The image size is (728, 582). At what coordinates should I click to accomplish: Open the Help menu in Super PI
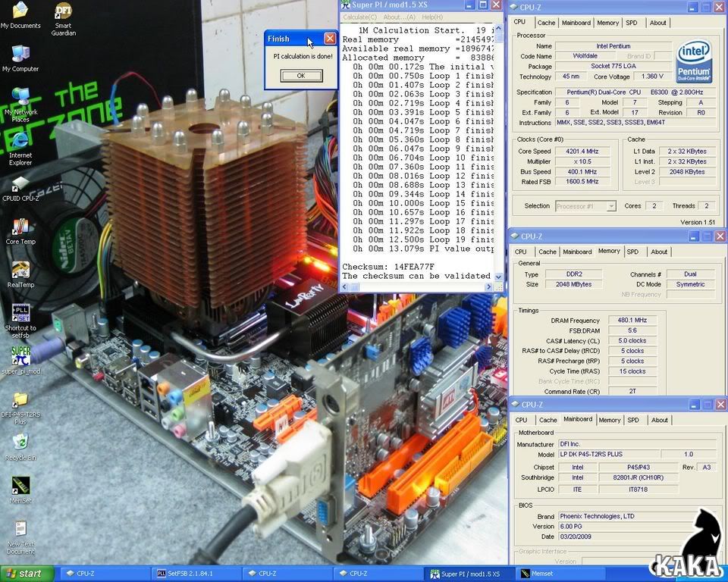click(432, 17)
